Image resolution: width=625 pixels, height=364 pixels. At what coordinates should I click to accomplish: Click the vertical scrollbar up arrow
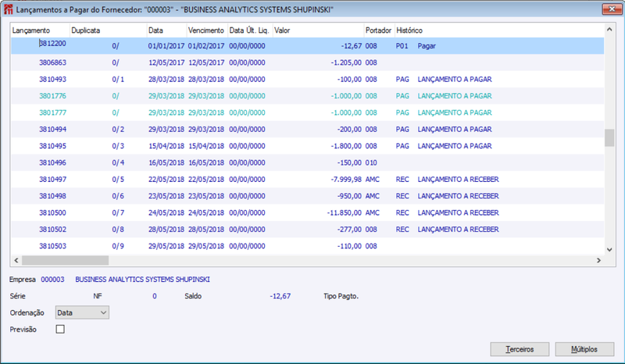coord(609,29)
